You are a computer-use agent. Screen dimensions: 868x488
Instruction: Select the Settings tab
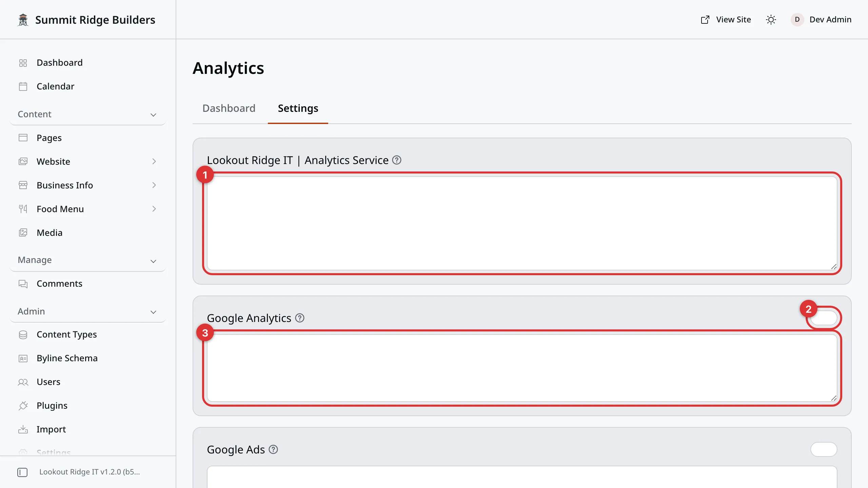298,108
